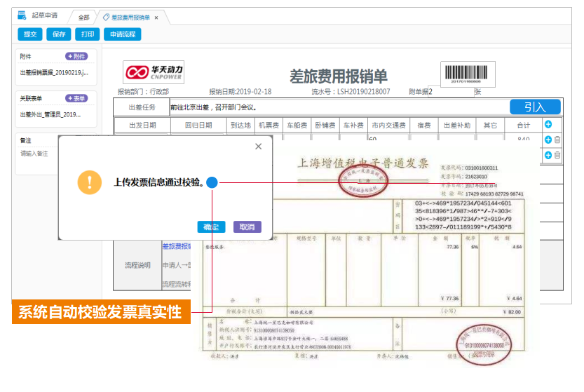Open linked form 出差外出_管理员_2019
The width and height of the screenshot is (584, 392).
[x=54, y=115]
